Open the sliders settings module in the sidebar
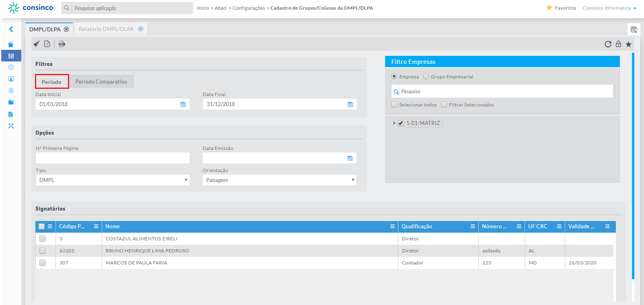Viewport: 644px width, 305px height. coord(11,56)
